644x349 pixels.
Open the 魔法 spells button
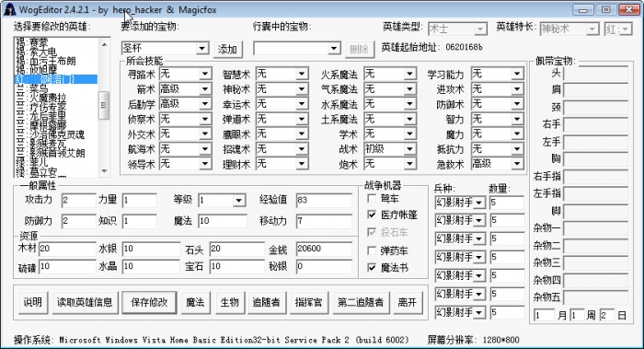(195, 303)
